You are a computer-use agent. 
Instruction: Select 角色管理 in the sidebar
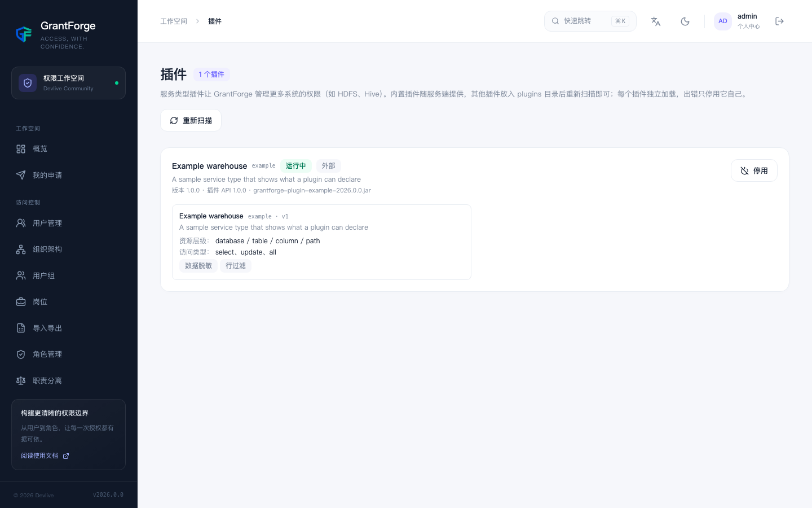[x=68, y=354]
